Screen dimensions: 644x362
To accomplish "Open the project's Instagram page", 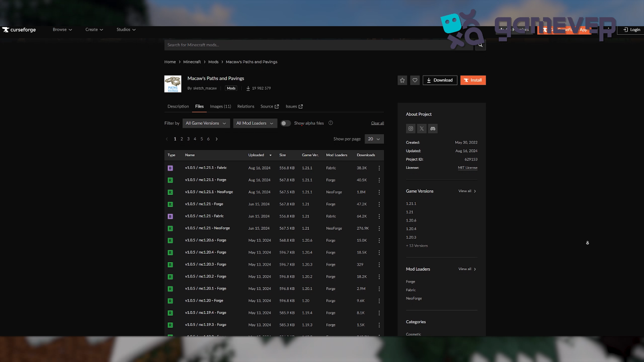I will [411, 128].
